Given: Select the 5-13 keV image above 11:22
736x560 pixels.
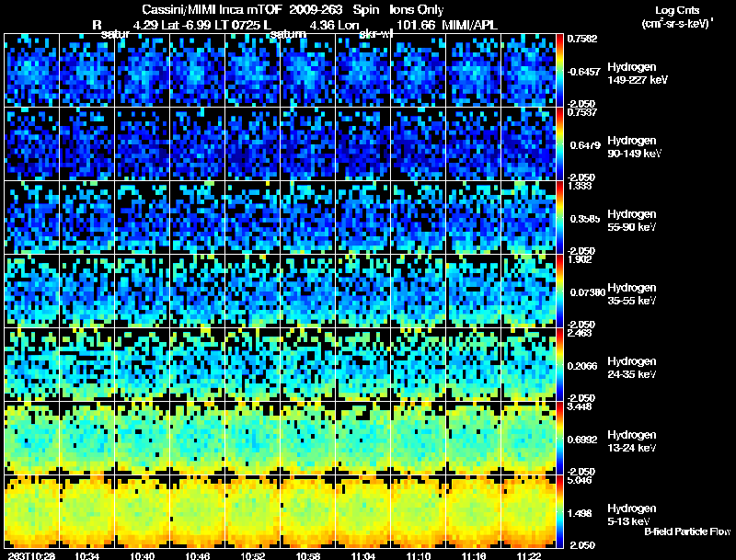Looking at the screenshot, I should [x=528, y=512].
